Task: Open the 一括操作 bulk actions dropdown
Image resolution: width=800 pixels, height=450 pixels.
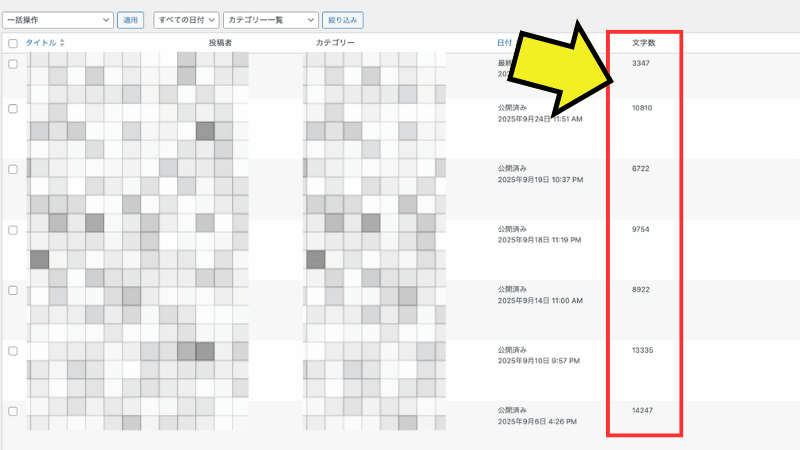Action: [x=58, y=19]
